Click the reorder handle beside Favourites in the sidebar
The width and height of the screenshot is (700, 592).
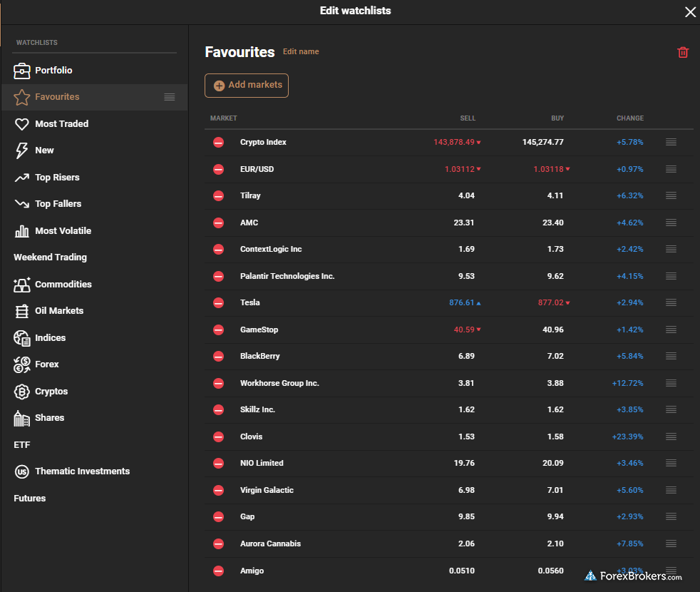pos(169,97)
